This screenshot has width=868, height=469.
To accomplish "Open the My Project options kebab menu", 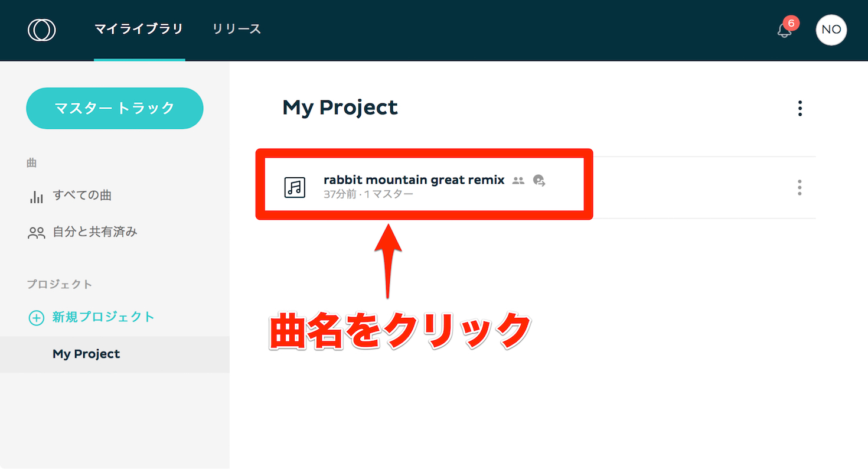I will (x=800, y=108).
